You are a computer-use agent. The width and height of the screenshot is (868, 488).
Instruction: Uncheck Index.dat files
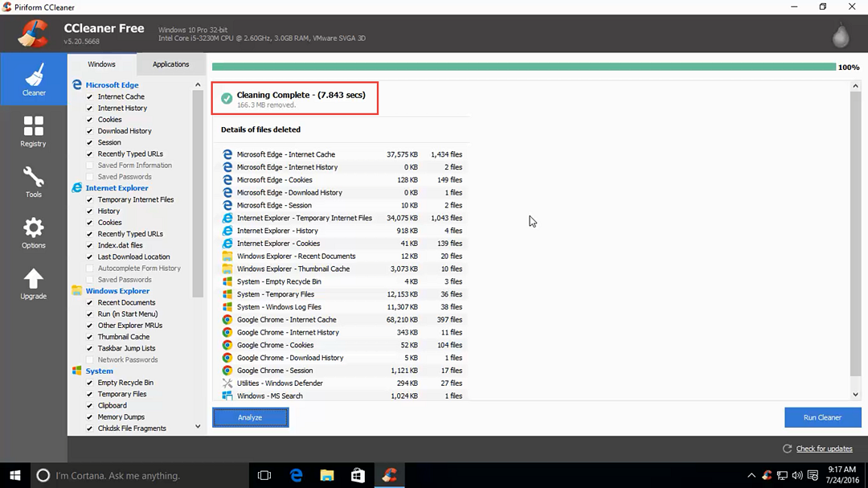(x=90, y=245)
